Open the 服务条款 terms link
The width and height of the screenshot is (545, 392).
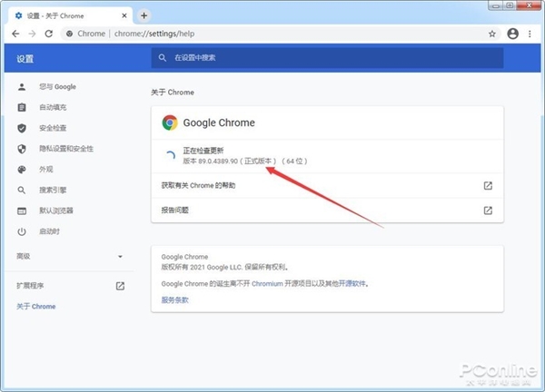coord(174,300)
